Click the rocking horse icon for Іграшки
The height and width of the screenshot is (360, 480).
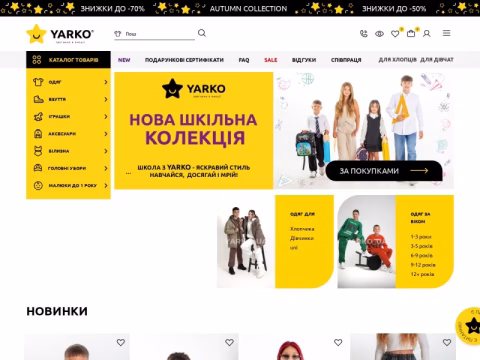(38, 116)
